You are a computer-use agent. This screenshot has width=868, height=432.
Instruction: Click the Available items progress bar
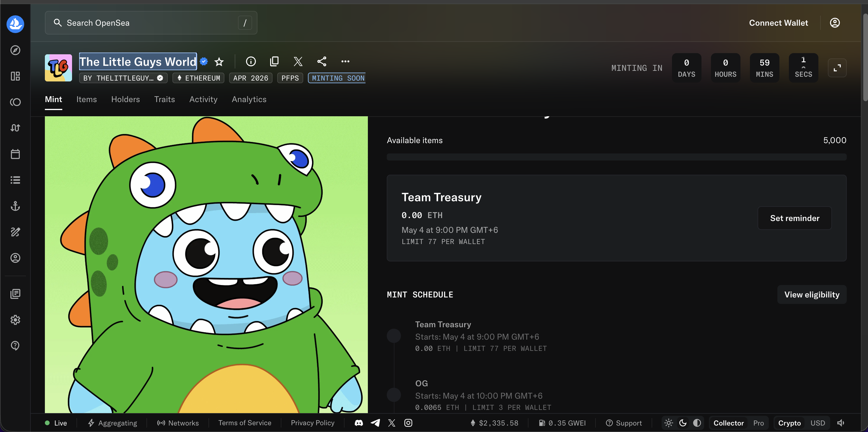click(x=616, y=157)
